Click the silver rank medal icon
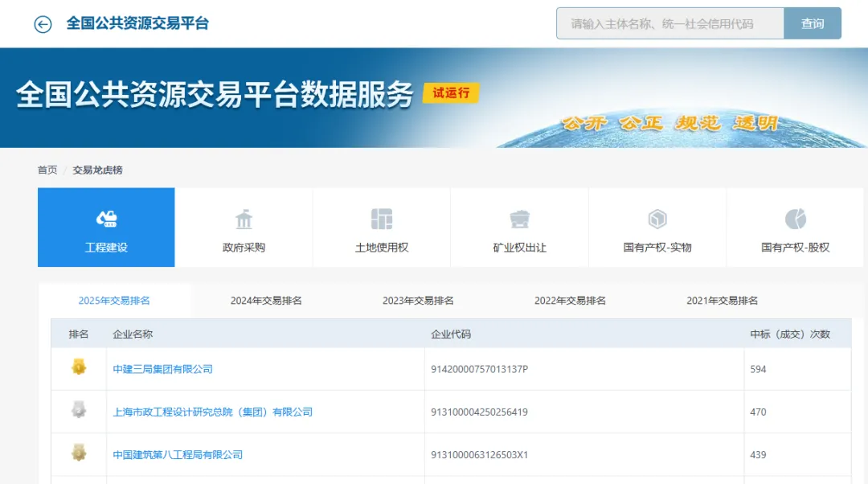The height and width of the screenshot is (484, 868). pos(79,410)
